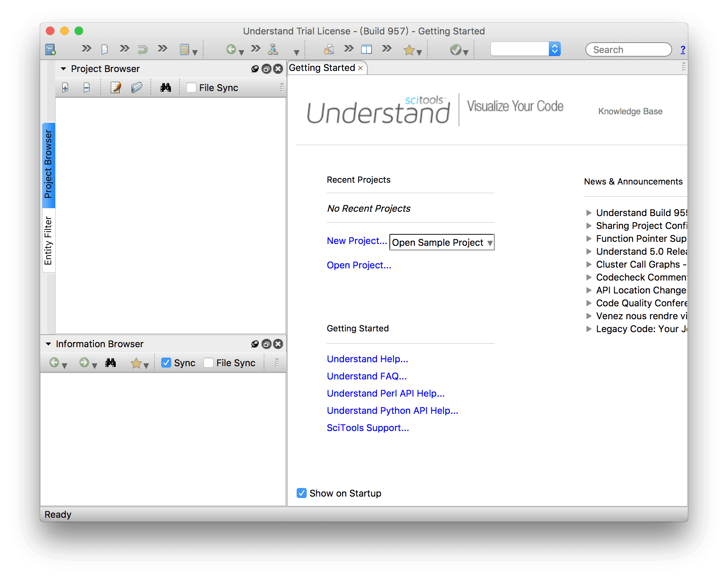Image resolution: width=728 pixels, height=579 pixels.
Task: Uncheck Sync in Information Browser
Action: click(166, 363)
